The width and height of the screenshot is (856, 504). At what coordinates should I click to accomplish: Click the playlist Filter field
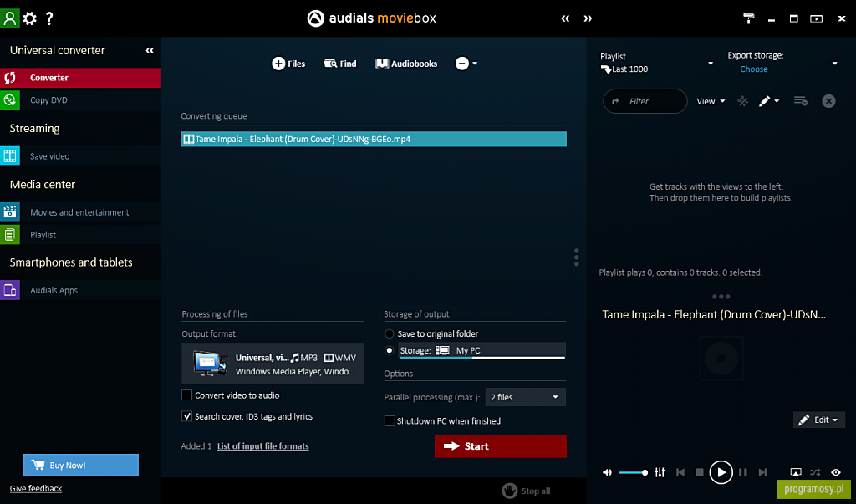645,101
